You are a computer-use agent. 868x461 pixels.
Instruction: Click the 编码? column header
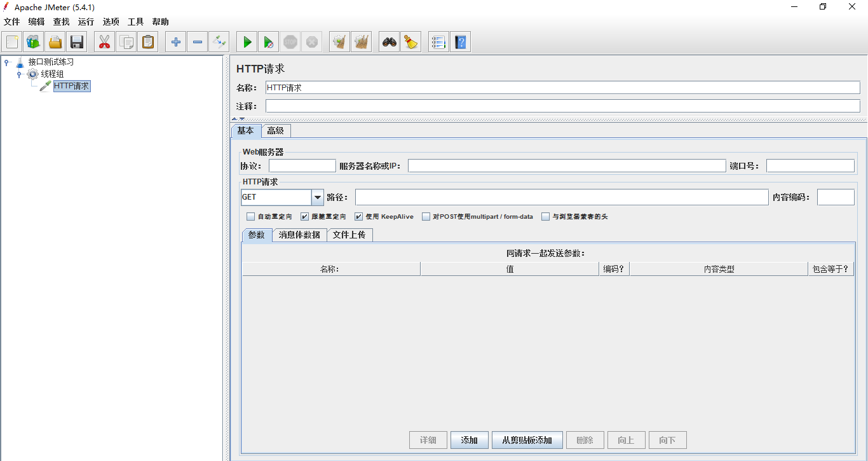coord(614,269)
